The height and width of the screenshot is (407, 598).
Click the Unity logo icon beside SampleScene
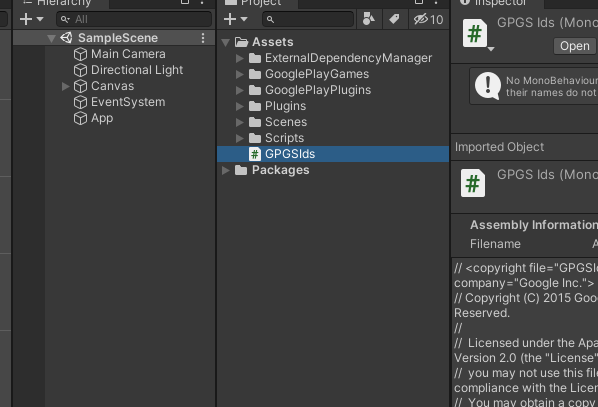(66, 37)
